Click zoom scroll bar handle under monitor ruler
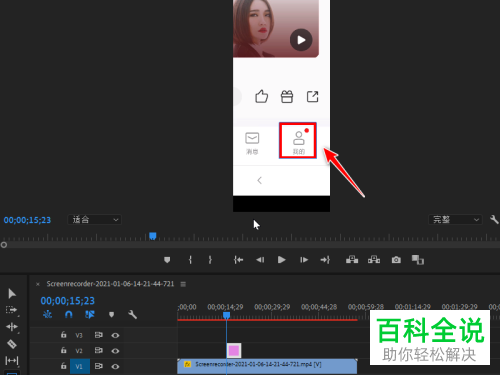The image size is (500, 375). click(x=4, y=245)
